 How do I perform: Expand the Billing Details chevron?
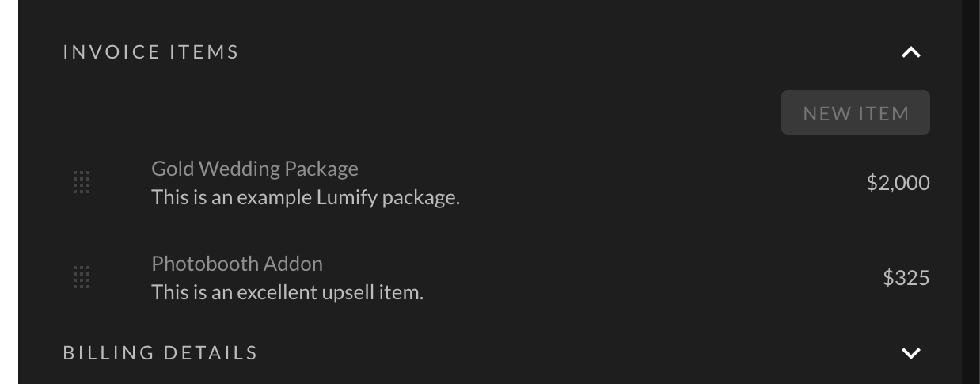911,353
